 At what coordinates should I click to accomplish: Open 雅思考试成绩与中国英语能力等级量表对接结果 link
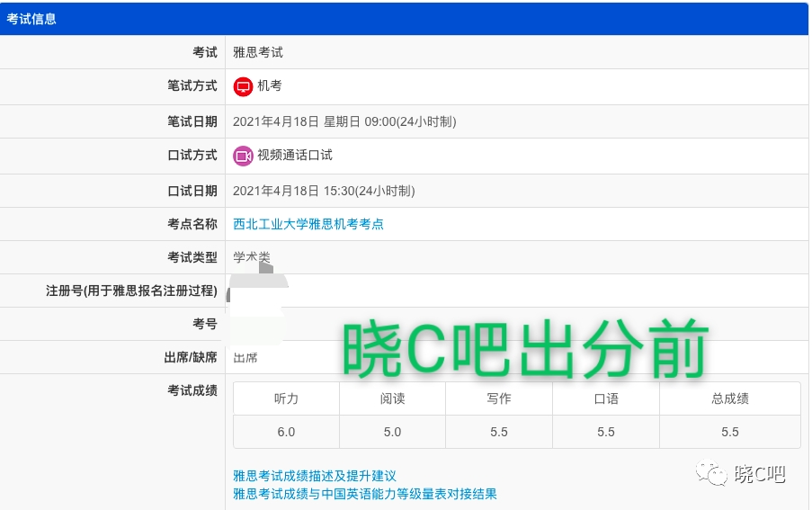point(364,494)
